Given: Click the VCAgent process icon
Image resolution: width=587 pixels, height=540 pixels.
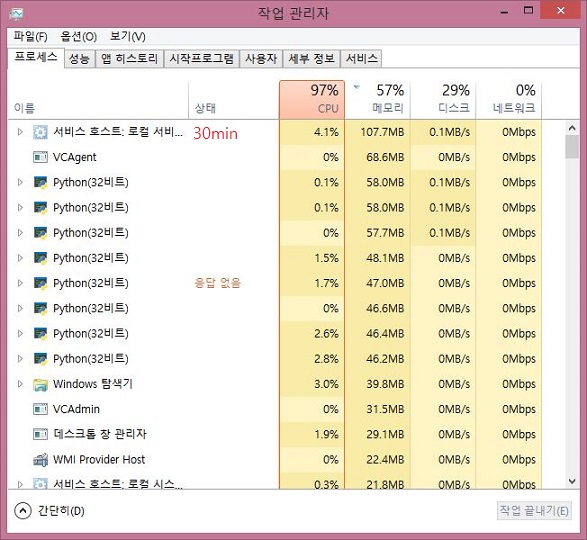Looking at the screenshot, I should pos(40,157).
